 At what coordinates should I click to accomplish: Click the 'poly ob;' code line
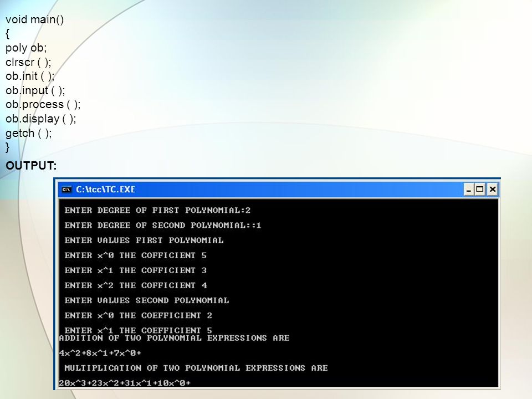(26, 48)
